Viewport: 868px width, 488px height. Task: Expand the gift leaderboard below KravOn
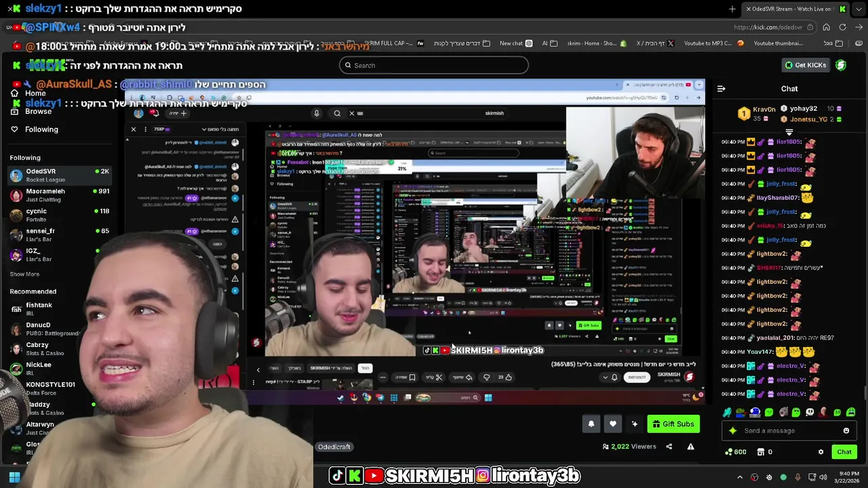pos(789,132)
